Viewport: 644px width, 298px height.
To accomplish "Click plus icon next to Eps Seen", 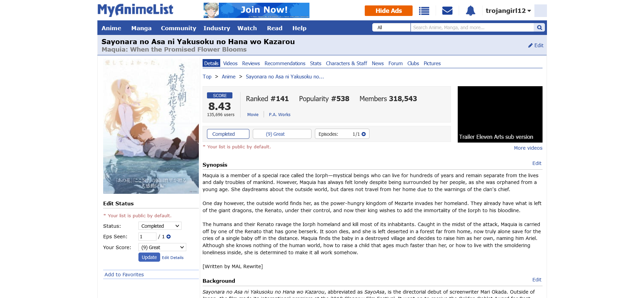I will pyautogui.click(x=169, y=237).
